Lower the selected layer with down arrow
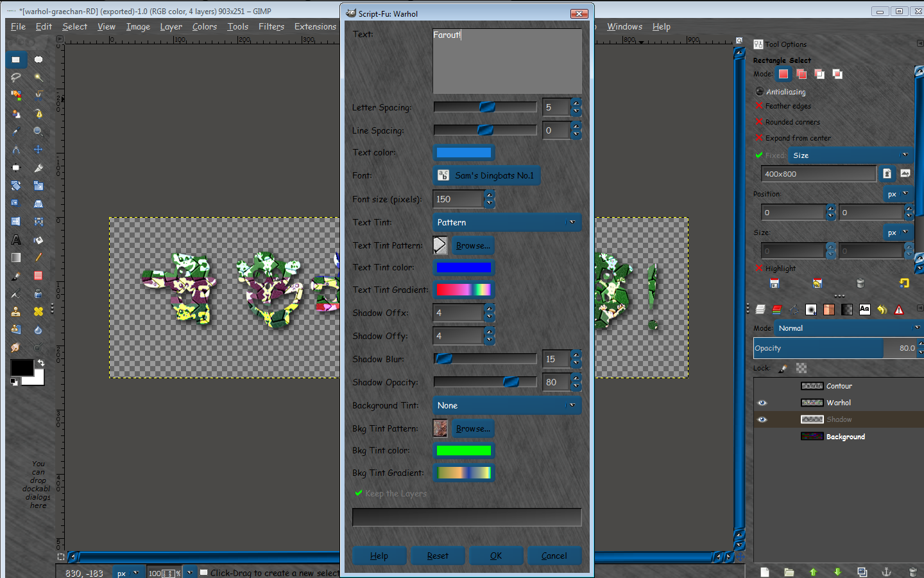924x578 pixels. pyautogui.click(x=837, y=572)
